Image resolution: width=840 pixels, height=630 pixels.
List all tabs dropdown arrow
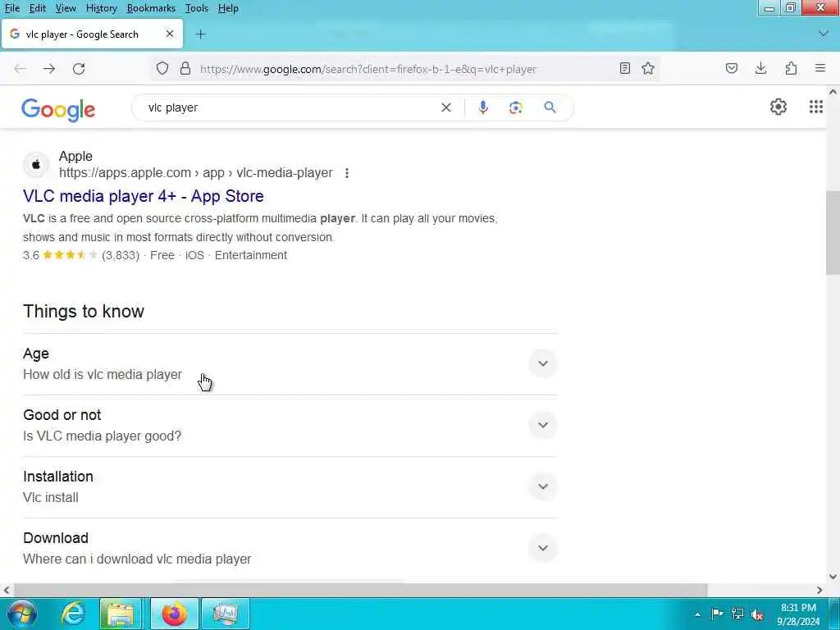(x=824, y=34)
